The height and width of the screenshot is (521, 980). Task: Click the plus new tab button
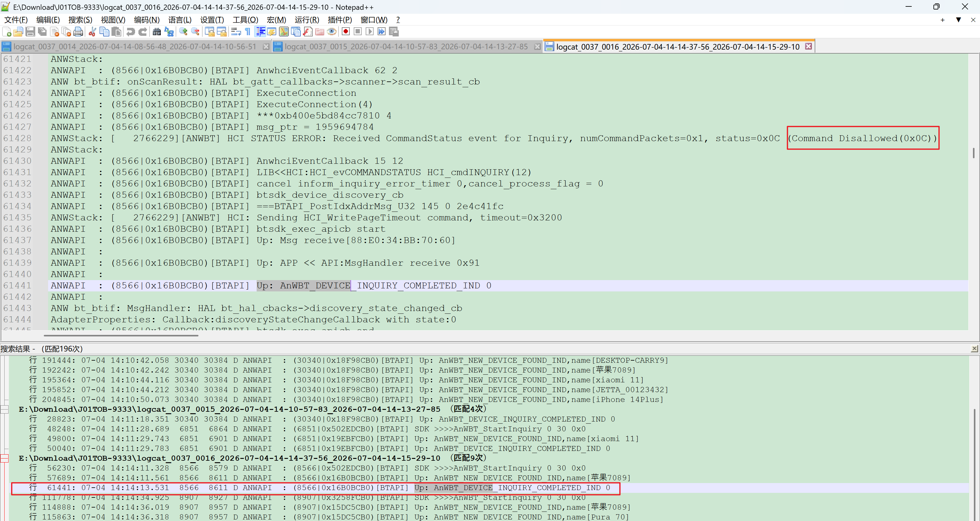[x=943, y=20]
